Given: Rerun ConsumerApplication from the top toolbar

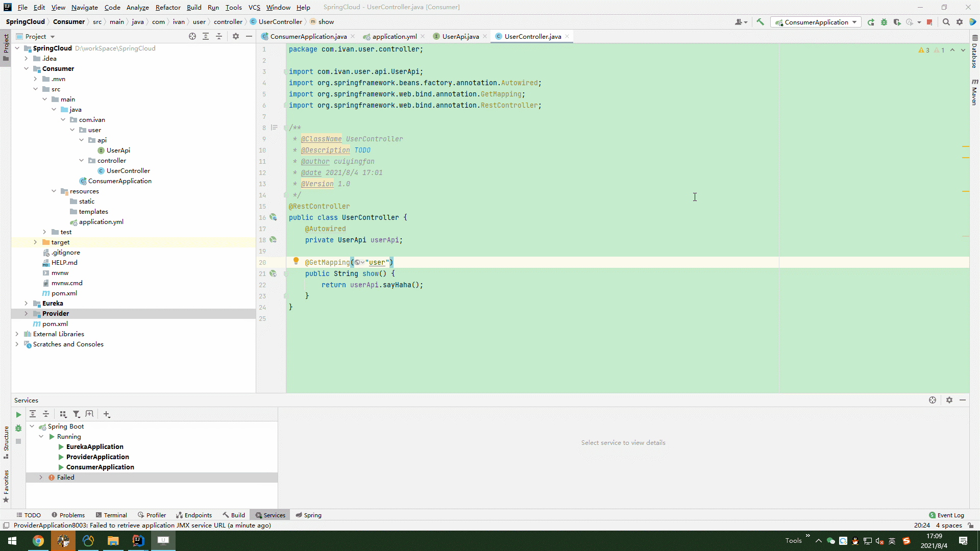Looking at the screenshot, I should coord(871,22).
